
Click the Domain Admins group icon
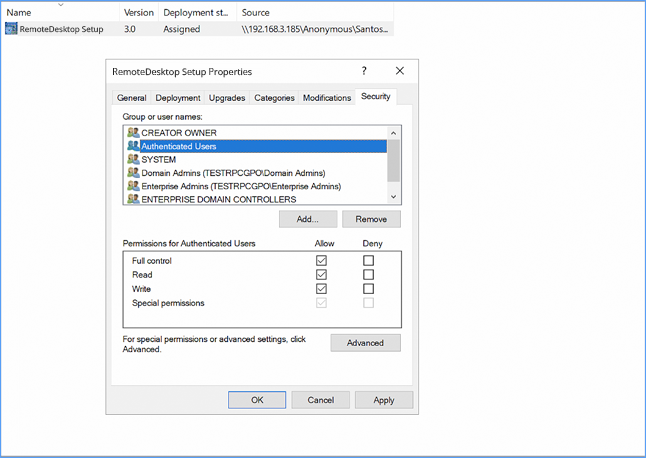coord(133,172)
